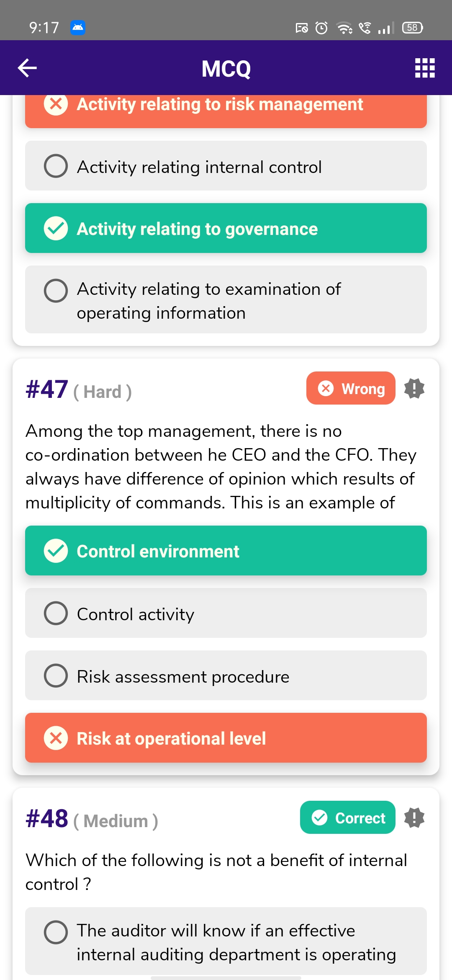The width and height of the screenshot is (452, 980).
Task: Open the question grid menu icon
Action: click(x=424, y=68)
